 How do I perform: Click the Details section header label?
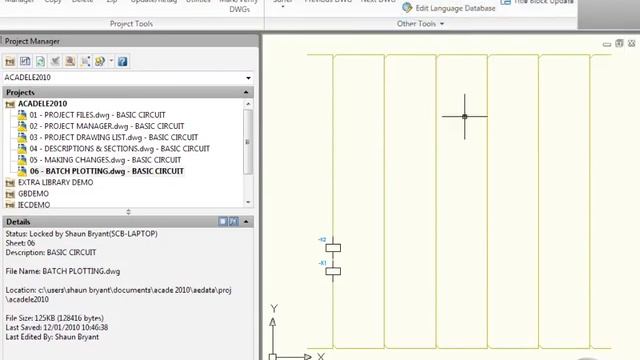click(x=18, y=222)
